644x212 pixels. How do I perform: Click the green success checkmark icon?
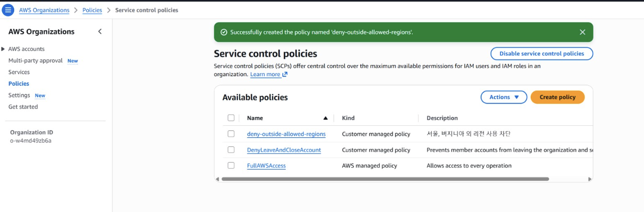[x=224, y=32]
